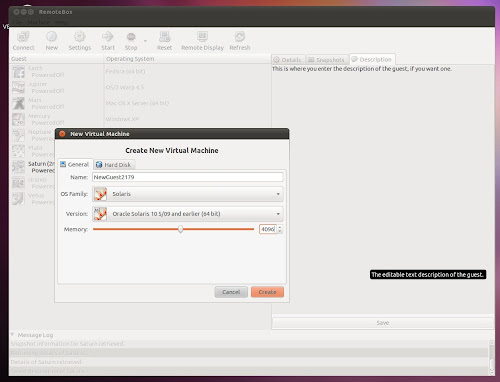Click the guest description text area
The height and width of the screenshot is (382, 500).
pyautogui.click(x=383, y=188)
